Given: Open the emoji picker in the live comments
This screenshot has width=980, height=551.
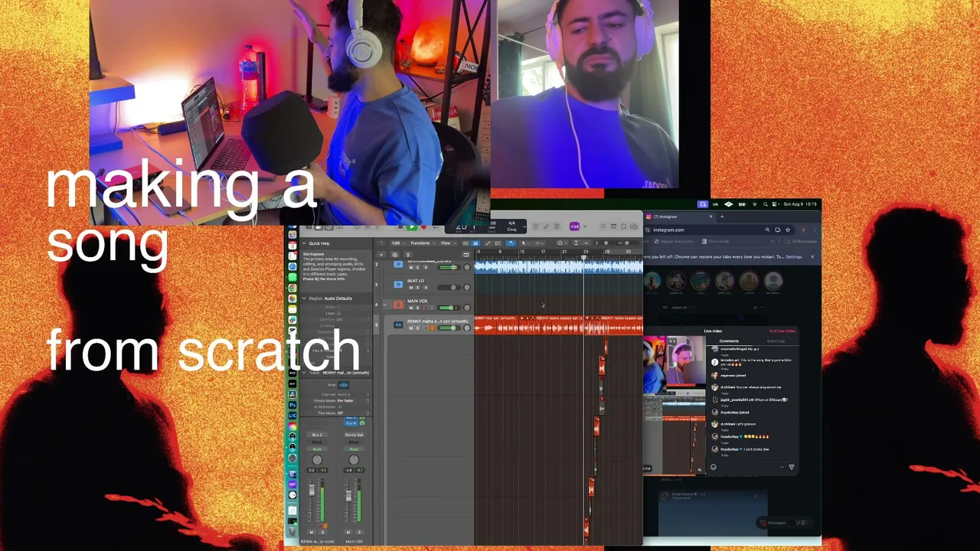Looking at the screenshot, I should click(714, 467).
